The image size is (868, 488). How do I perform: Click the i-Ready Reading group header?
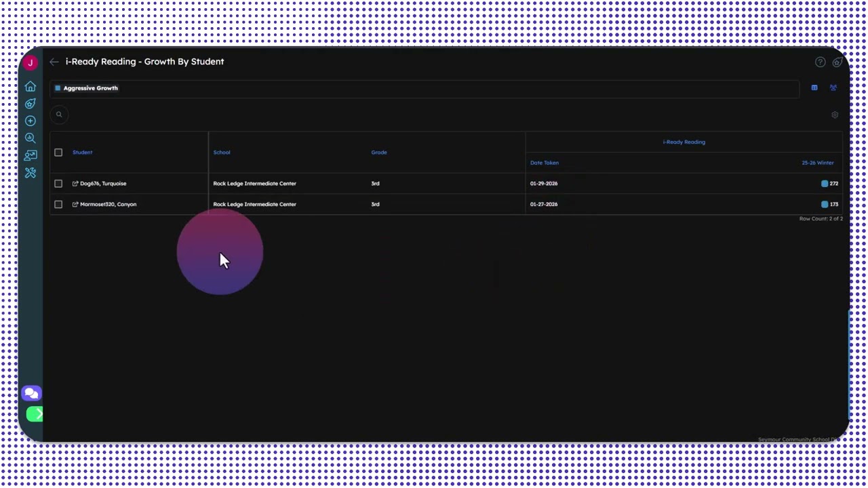[x=684, y=142]
